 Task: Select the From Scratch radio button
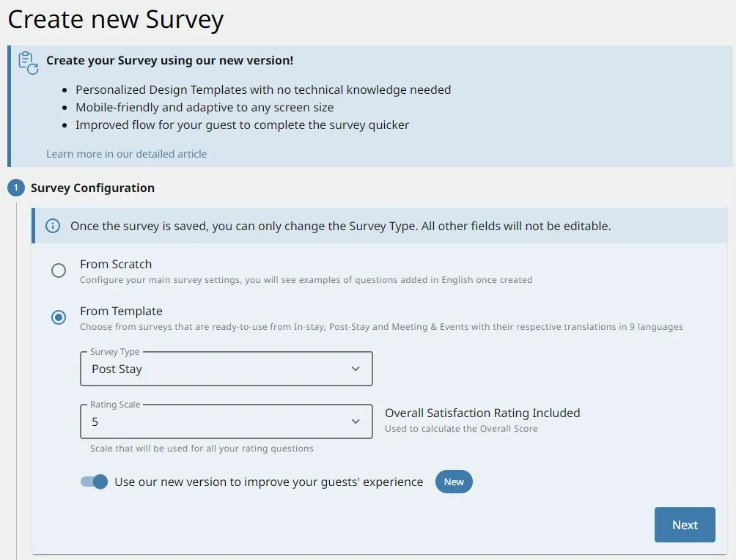pyautogui.click(x=59, y=270)
